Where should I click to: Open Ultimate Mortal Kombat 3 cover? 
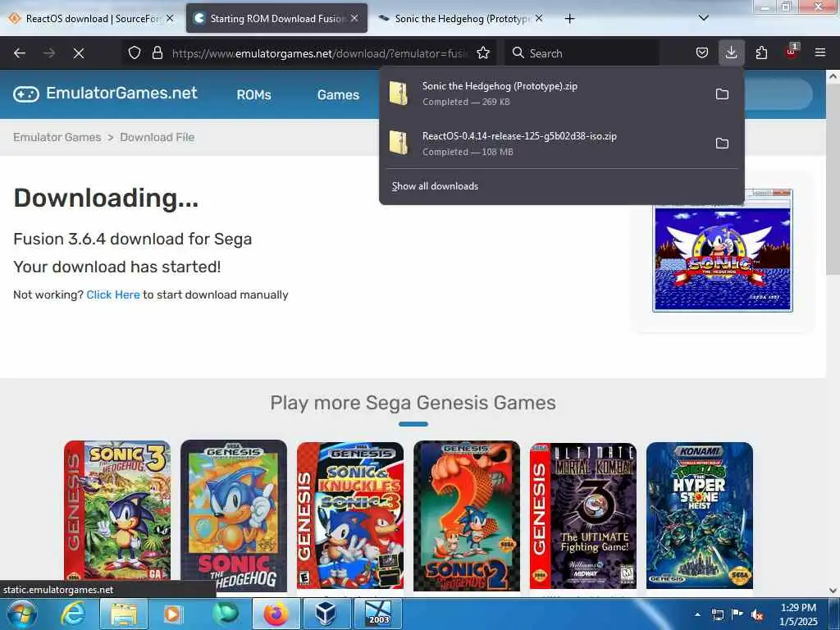point(583,515)
